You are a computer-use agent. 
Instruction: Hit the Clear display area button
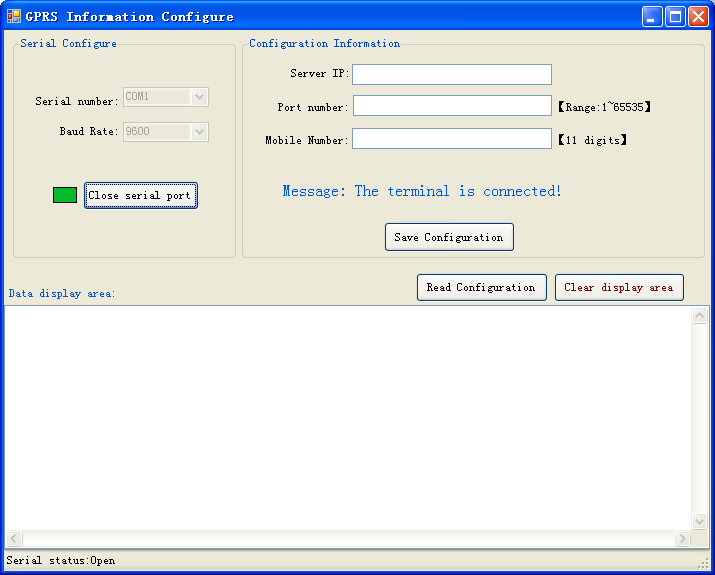pos(619,287)
